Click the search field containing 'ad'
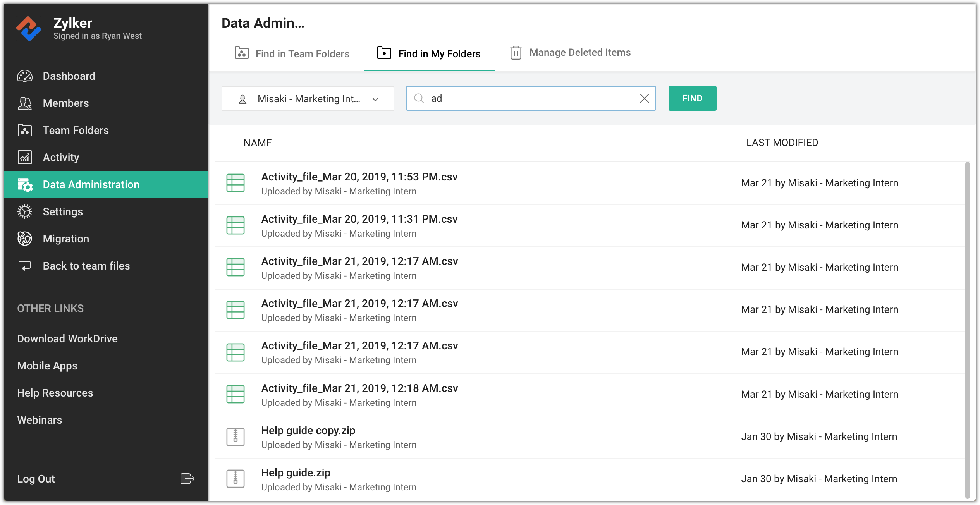This screenshot has width=980, height=505. (531, 99)
